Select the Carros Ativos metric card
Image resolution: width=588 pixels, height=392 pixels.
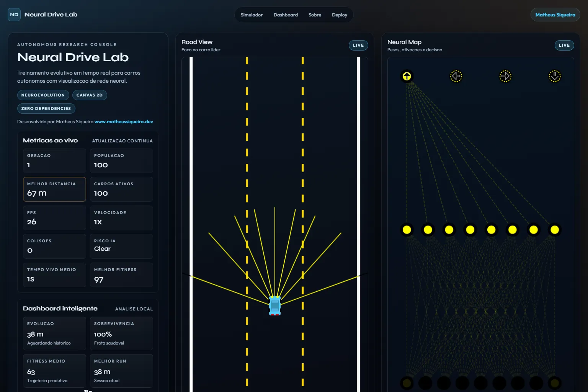[121, 189]
